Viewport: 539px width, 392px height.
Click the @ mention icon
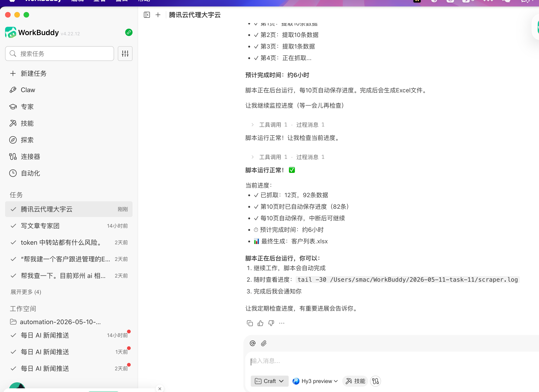click(x=253, y=343)
